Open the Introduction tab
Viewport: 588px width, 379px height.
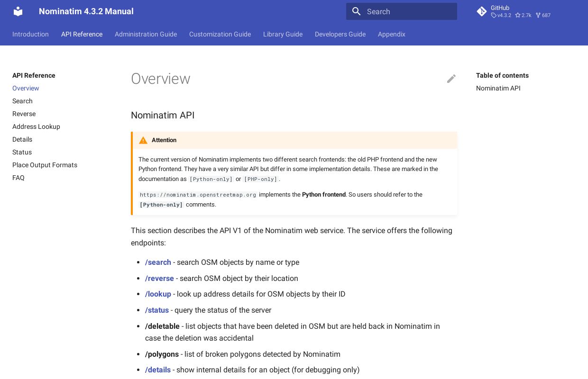30,34
